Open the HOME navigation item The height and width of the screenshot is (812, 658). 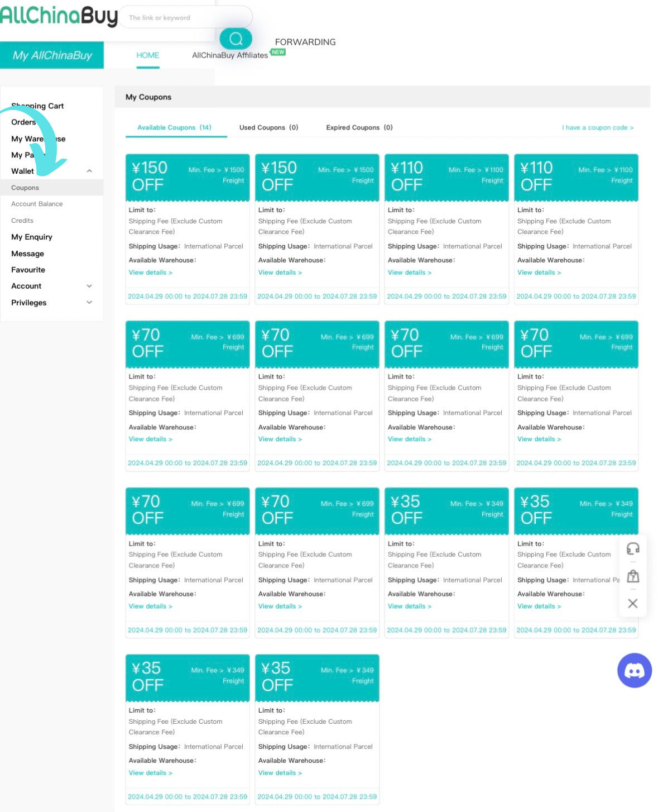click(x=148, y=55)
